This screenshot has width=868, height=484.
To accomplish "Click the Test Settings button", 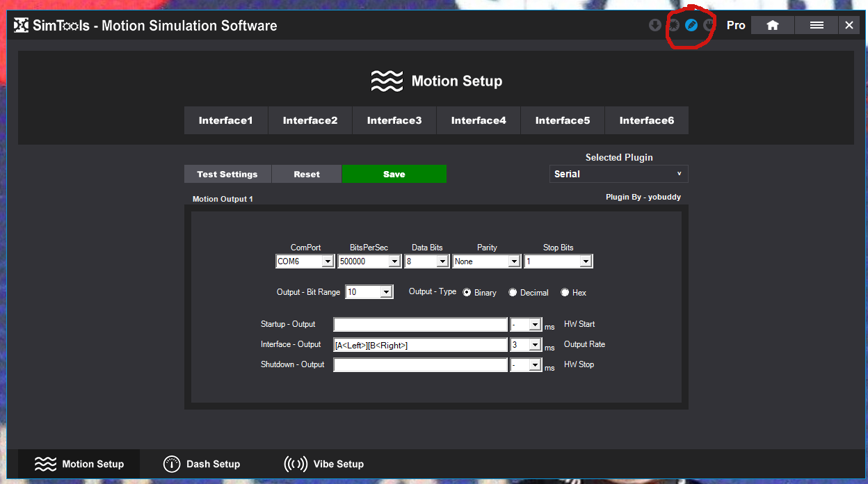I will pos(227,175).
